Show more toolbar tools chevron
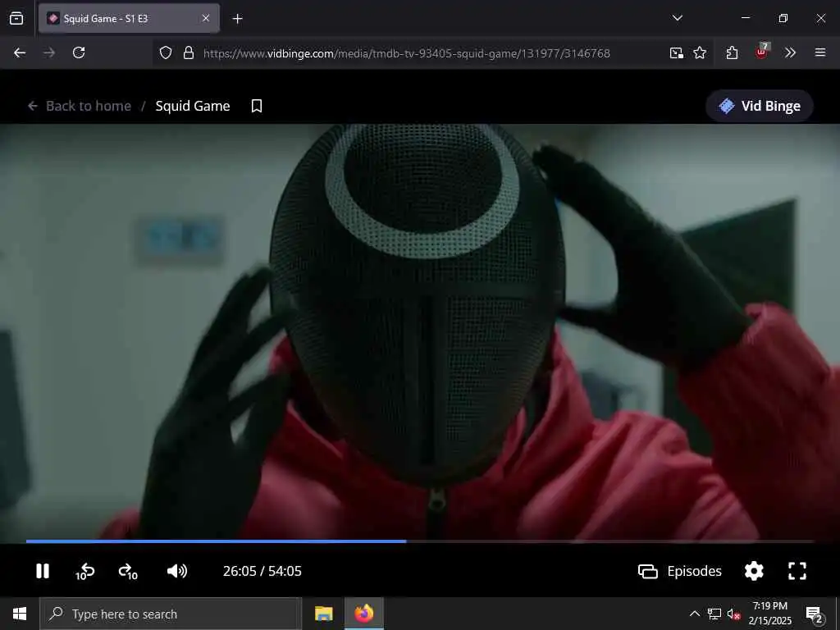 tap(790, 52)
